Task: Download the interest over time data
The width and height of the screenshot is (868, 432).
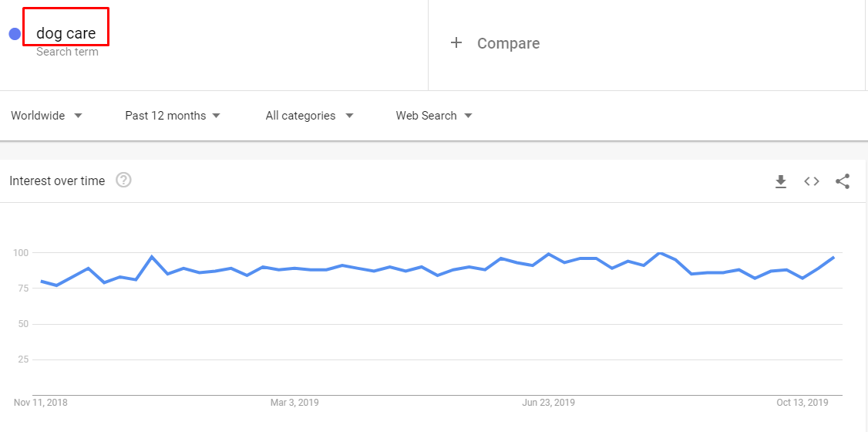Action: (781, 181)
